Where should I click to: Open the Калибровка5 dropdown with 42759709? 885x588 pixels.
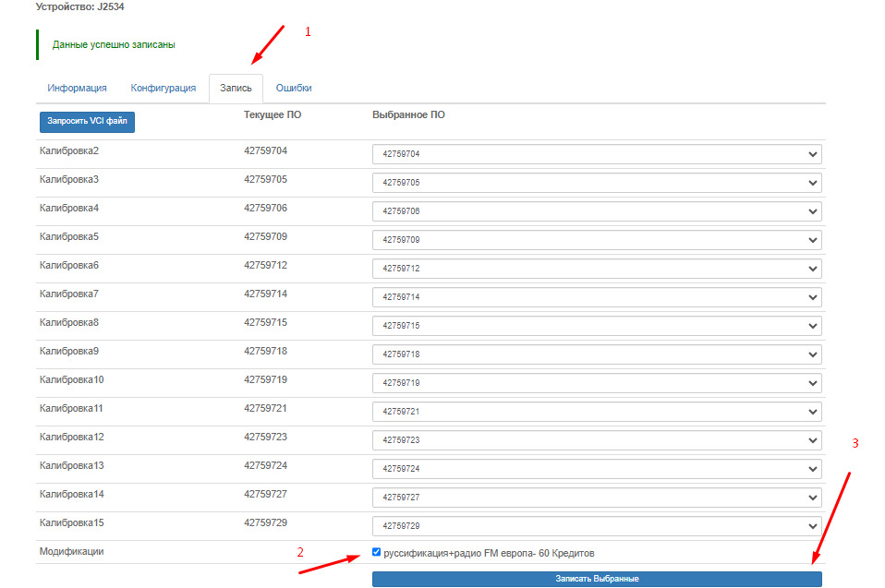click(x=597, y=240)
